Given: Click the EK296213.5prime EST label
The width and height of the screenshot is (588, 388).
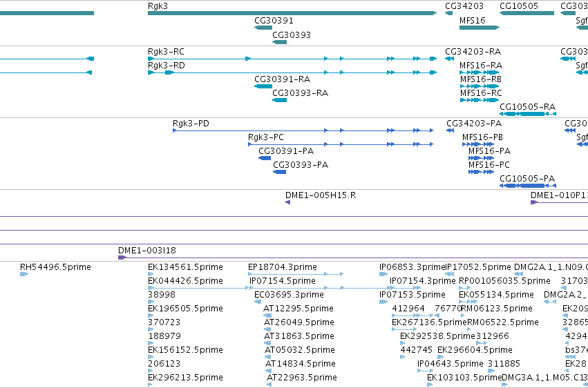Looking at the screenshot, I should click(185, 378).
